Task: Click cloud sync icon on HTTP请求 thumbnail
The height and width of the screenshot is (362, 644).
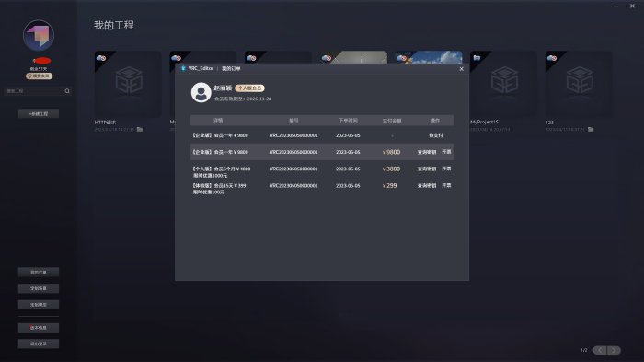Action: [101, 58]
